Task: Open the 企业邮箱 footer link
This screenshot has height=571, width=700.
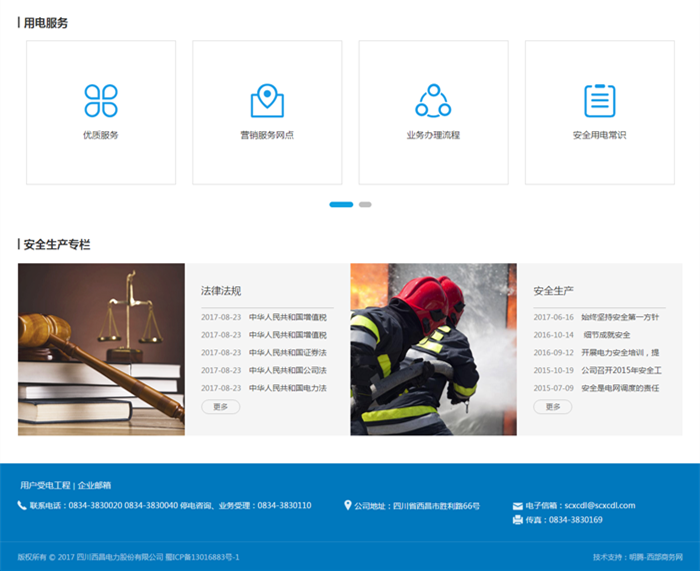Action: pos(95,485)
